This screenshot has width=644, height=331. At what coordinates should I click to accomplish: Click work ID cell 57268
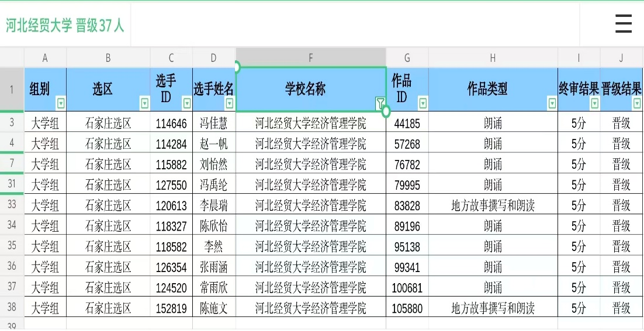click(x=407, y=143)
